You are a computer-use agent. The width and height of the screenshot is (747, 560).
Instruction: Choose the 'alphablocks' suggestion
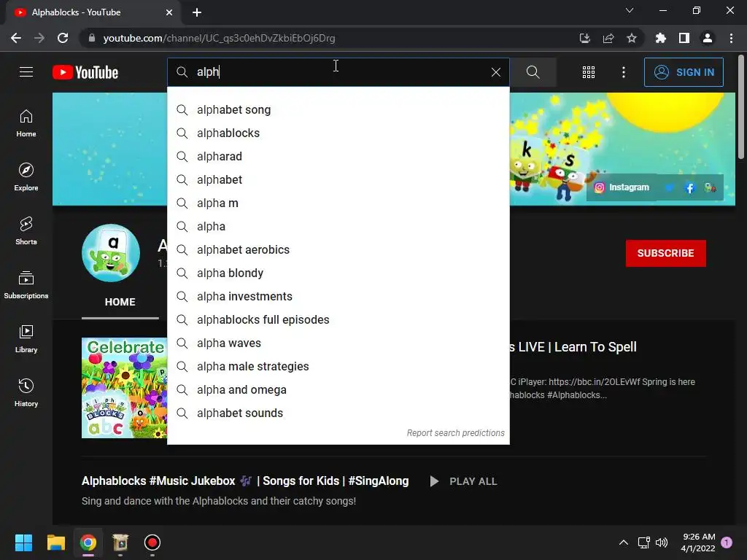338,133
